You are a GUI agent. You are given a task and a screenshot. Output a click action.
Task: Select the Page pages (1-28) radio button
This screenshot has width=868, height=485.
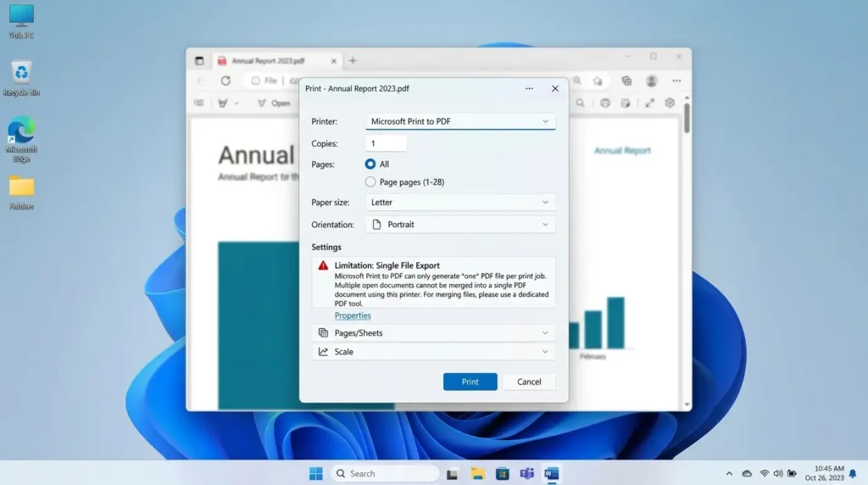pos(370,181)
